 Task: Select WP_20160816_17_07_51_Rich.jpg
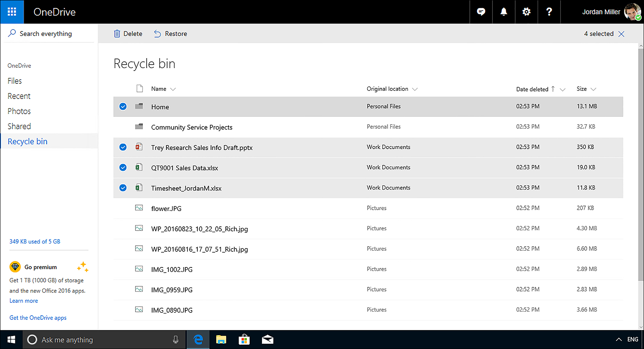(x=199, y=249)
